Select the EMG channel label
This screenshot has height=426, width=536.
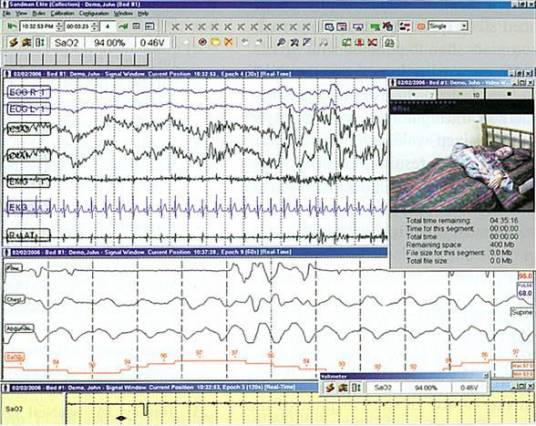[x=29, y=181]
